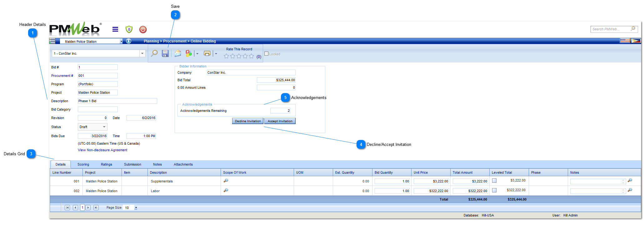Select the US flag language icon
The width and height of the screenshot is (644, 234).
(625, 41)
